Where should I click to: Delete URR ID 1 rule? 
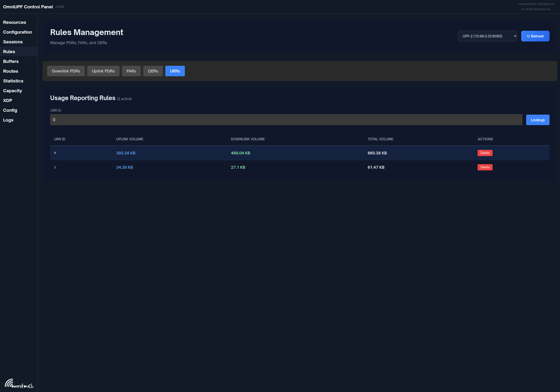tap(485, 167)
